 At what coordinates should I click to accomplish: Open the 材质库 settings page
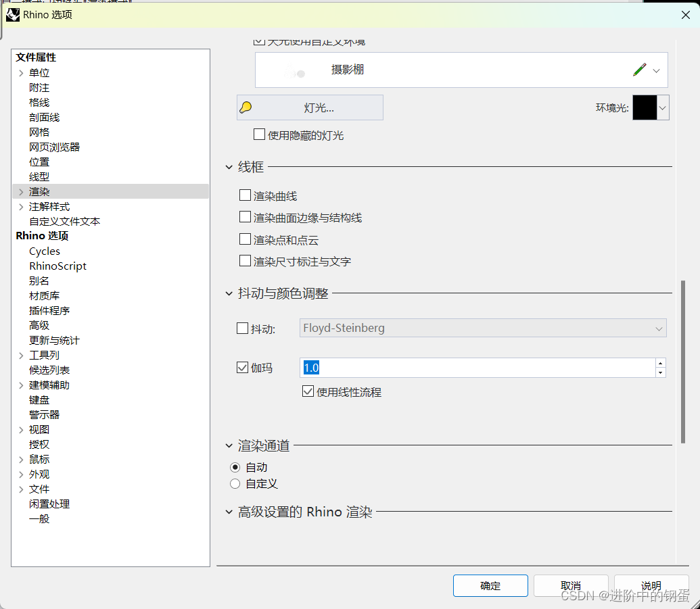[x=44, y=295]
